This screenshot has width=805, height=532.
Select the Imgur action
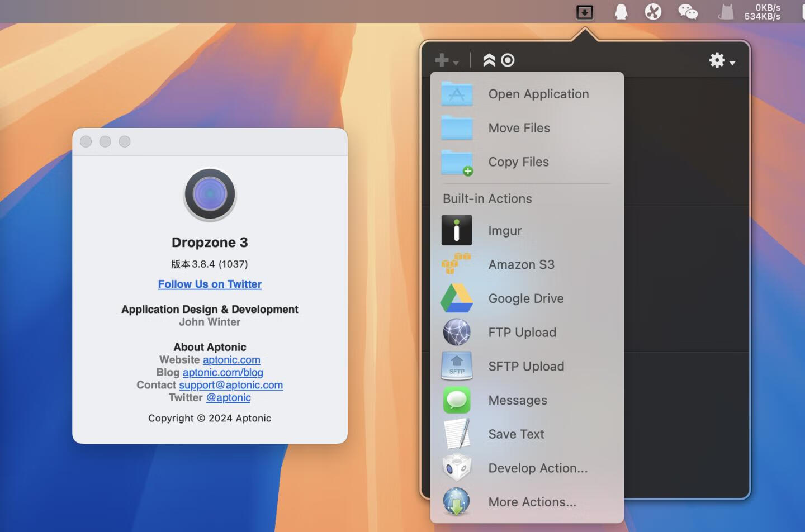527,230
